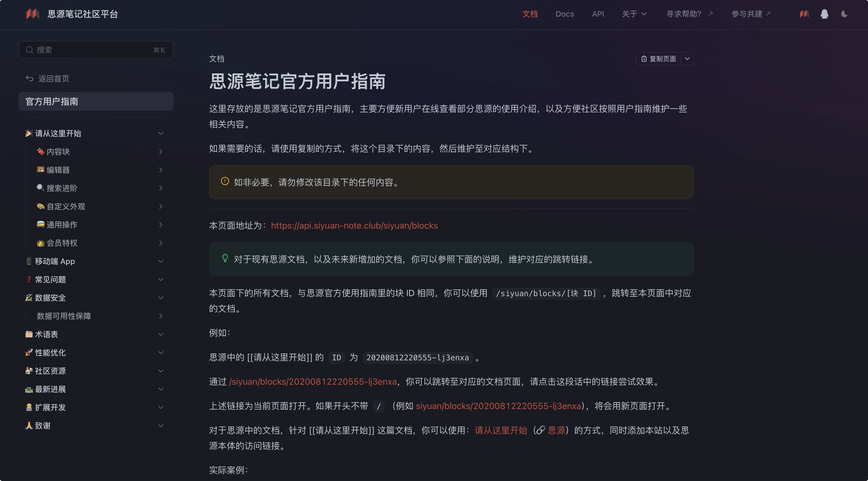The image size is (868, 481).
Task: Click the copy page clipboard icon
Action: (x=644, y=59)
